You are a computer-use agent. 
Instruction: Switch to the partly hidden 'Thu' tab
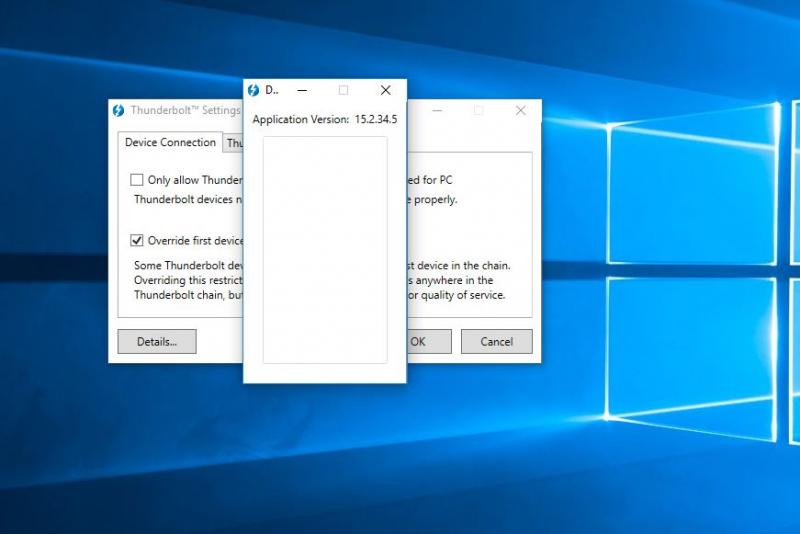(x=234, y=143)
